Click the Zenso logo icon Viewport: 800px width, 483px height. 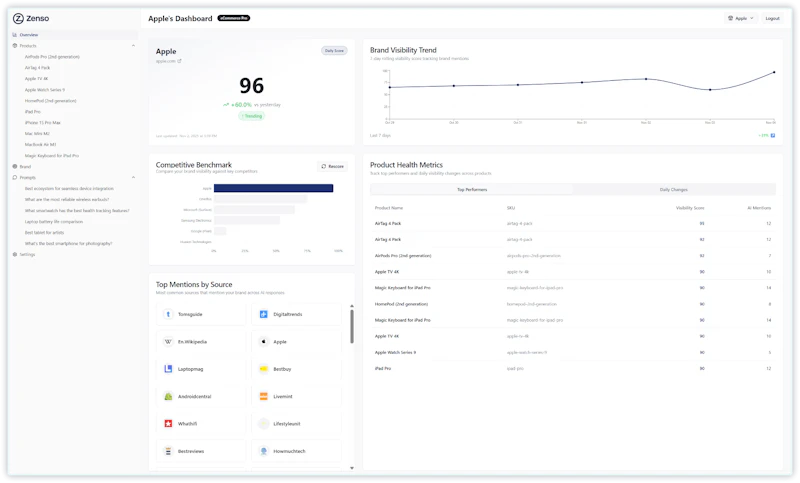click(x=18, y=18)
